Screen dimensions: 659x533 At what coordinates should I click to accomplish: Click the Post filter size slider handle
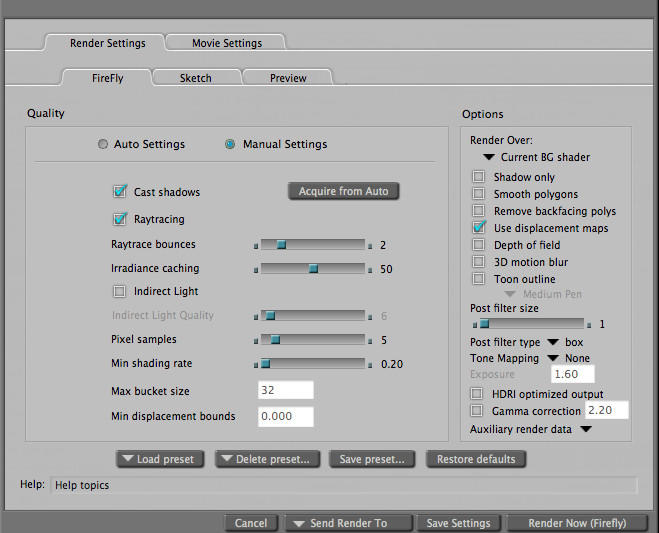485,324
